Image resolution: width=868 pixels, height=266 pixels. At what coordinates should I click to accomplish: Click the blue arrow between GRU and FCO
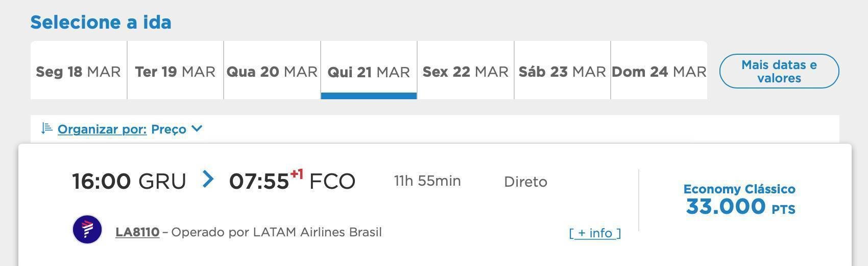[208, 179]
